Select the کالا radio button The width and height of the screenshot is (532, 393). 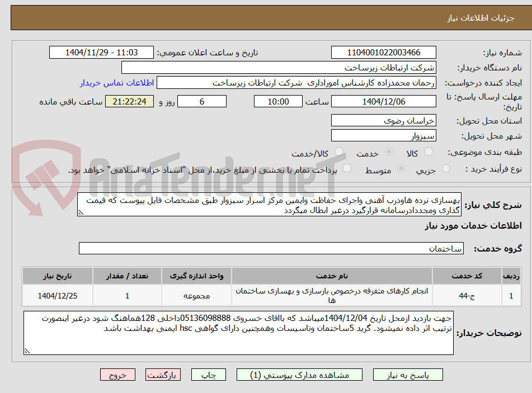click(x=429, y=151)
